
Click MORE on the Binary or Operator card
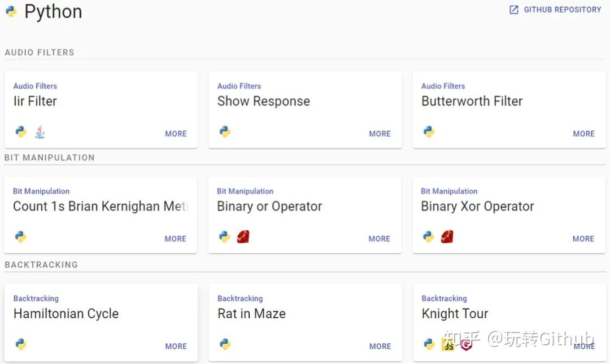(379, 239)
